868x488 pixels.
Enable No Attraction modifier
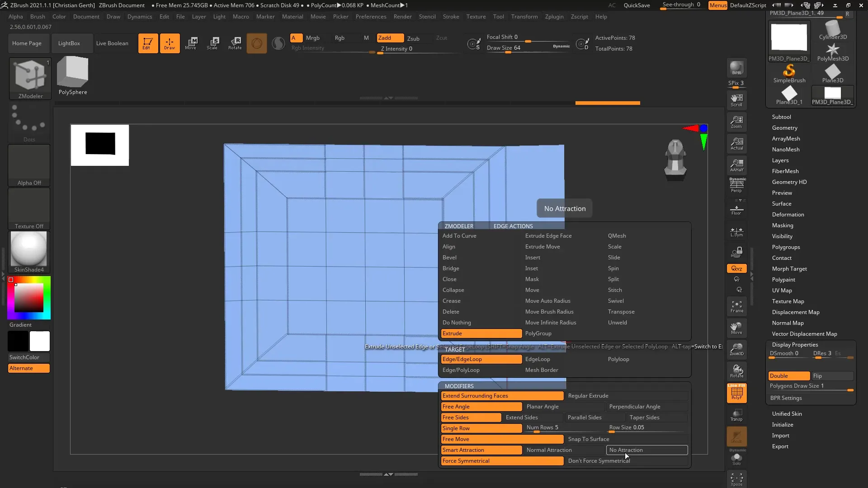coord(646,450)
